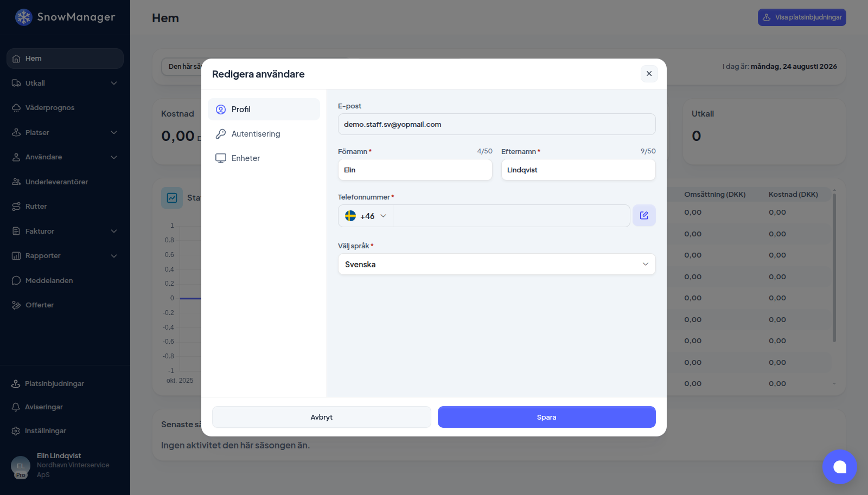Expand the Utkall sidebar menu
Viewport: 868px width, 495px height.
[x=65, y=83]
